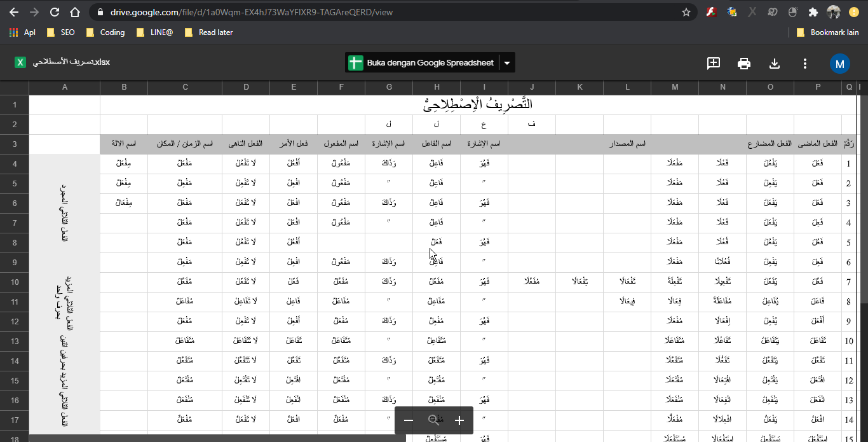The image size is (868, 442).
Task: Click letter ف in row 2
Action: point(532,124)
